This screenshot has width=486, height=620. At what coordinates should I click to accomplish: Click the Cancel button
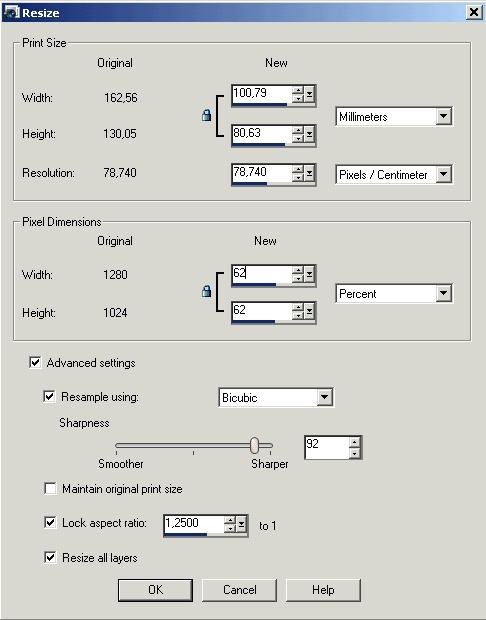tap(239, 590)
